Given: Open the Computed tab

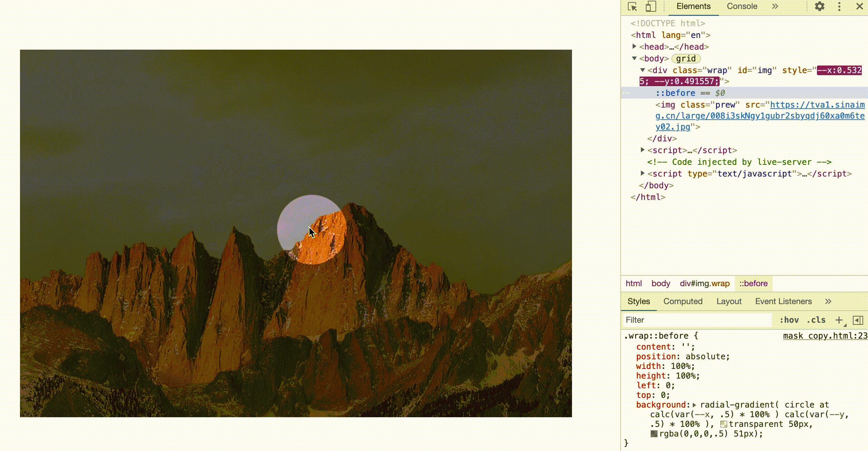Looking at the screenshot, I should (x=683, y=301).
